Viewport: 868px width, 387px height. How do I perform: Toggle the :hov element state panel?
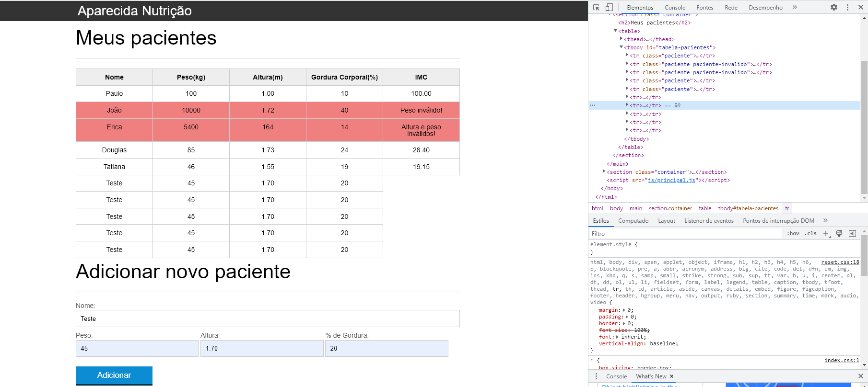point(793,233)
